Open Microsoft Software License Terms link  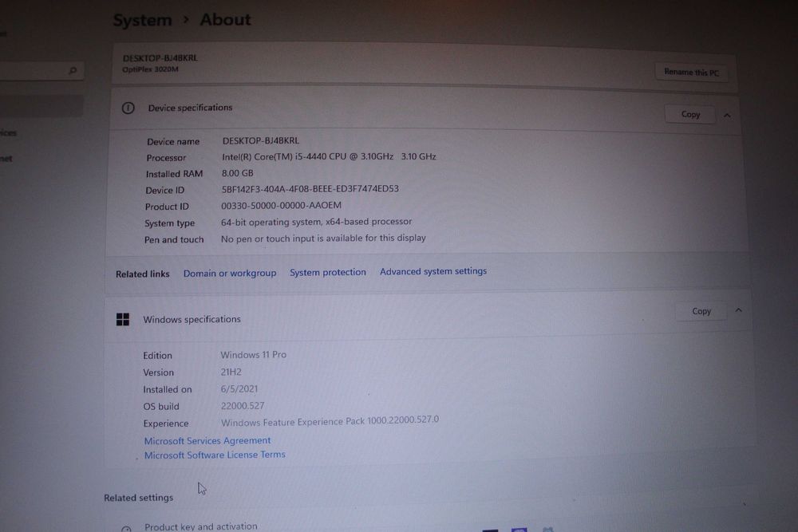(x=215, y=455)
